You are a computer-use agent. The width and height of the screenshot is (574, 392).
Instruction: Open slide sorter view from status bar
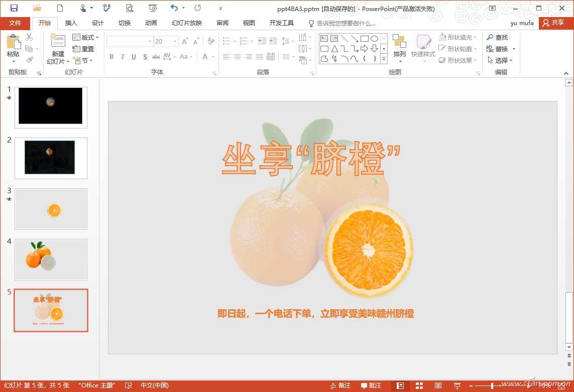[419, 385]
